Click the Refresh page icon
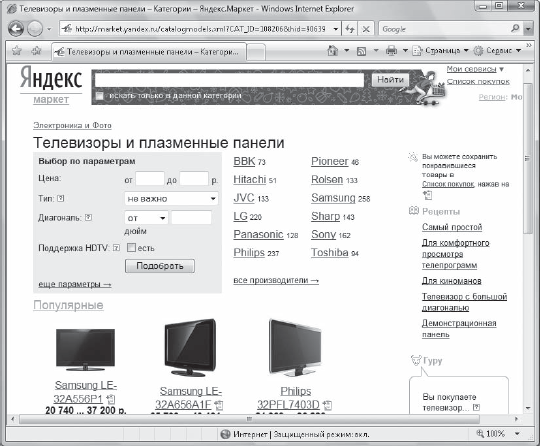This screenshot has width=540, height=446. [x=350, y=29]
